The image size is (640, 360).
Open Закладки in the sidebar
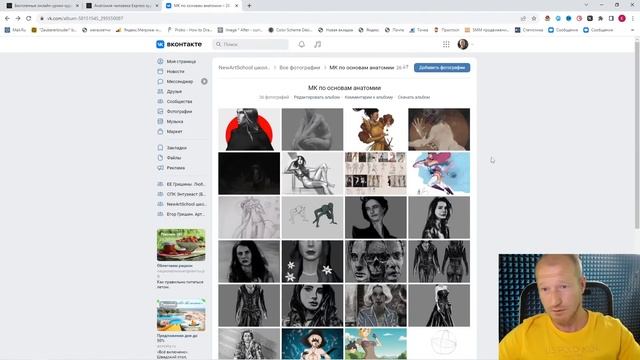click(176, 148)
